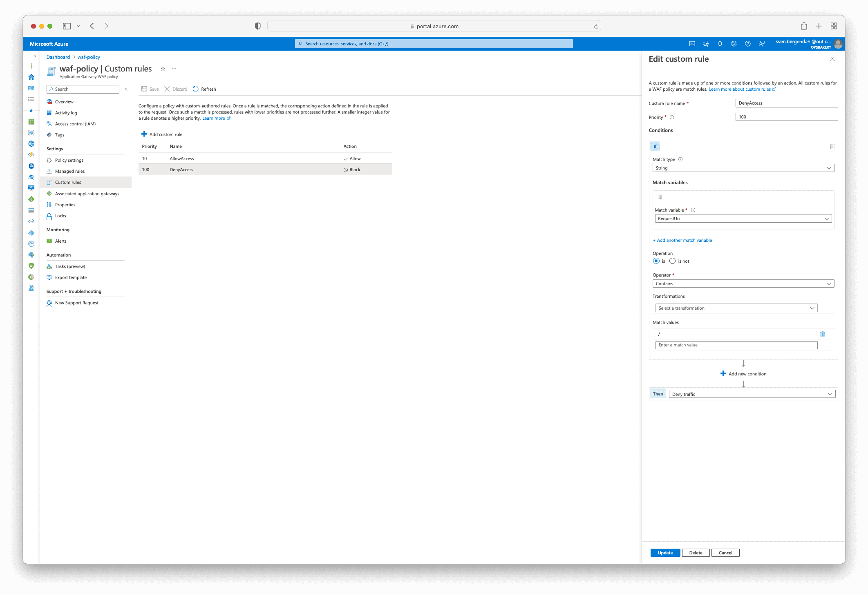Open Cloud Shell from the top bar
Image resolution: width=868 pixels, height=594 pixels.
coord(692,44)
